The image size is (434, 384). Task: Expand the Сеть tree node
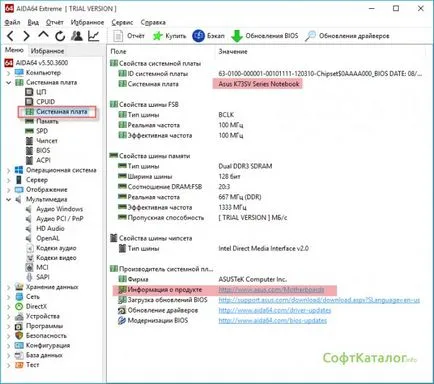9,297
